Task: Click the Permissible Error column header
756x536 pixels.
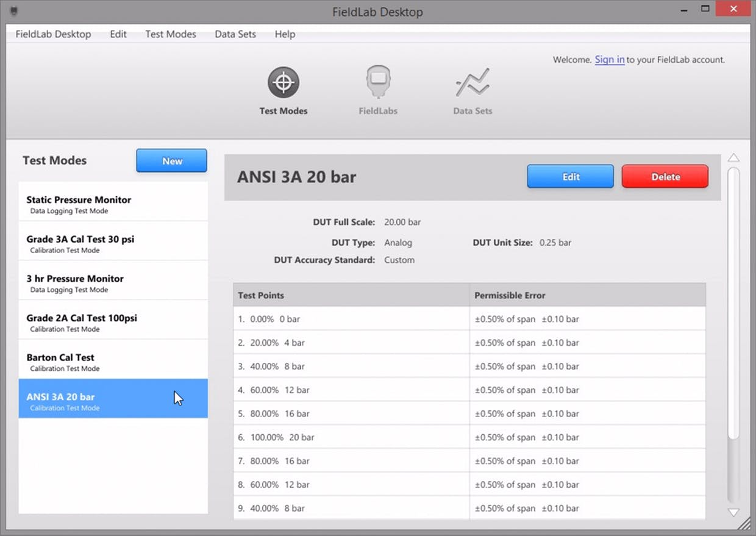Action: click(588, 295)
